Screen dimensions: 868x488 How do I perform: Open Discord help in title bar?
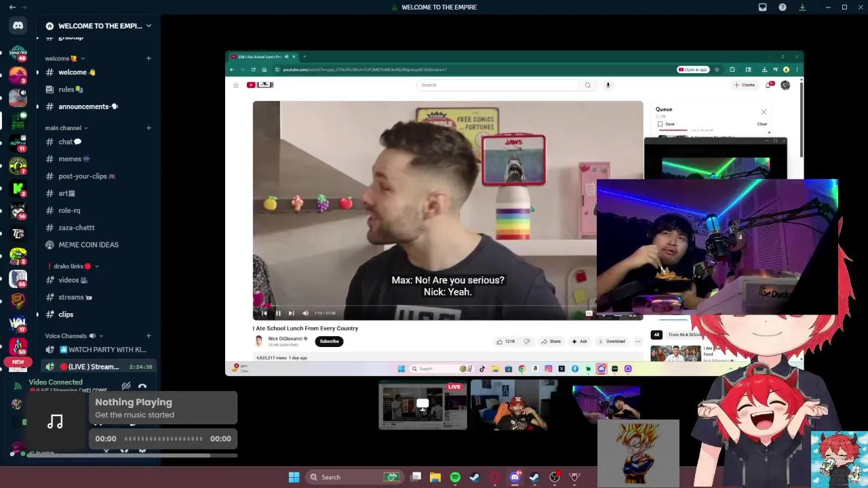pyautogui.click(x=783, y=7)
